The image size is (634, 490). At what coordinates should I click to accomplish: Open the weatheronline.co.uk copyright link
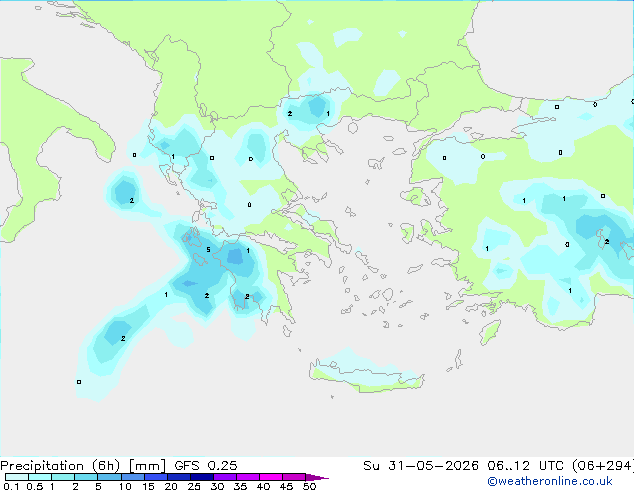550,481
